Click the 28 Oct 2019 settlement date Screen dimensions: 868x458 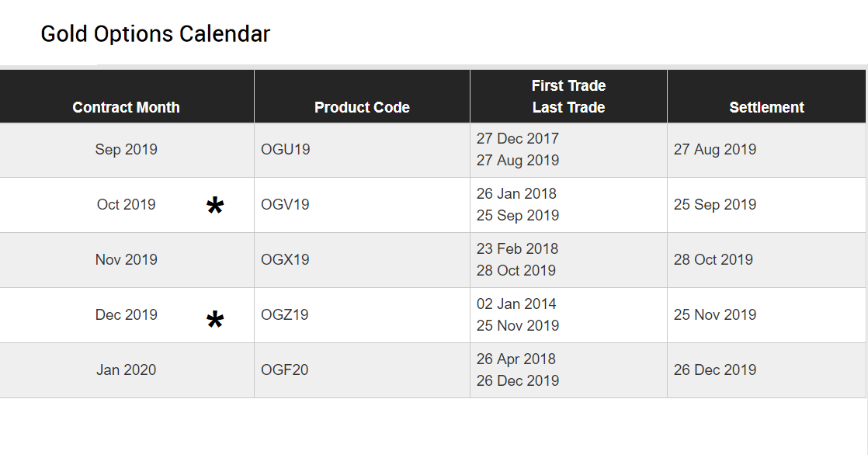[x=713, y=260]
